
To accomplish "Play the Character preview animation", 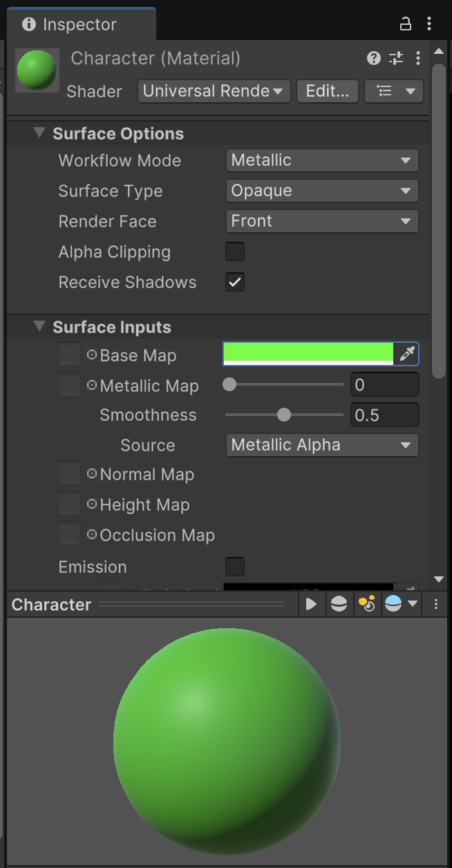I will (x=311, y=604).
